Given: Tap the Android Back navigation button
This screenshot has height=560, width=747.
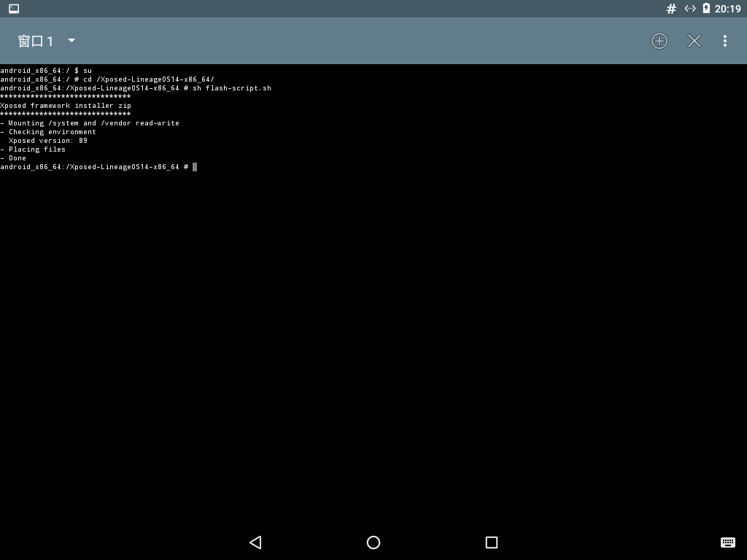Looking at the screenshot, I should (256, 542).
